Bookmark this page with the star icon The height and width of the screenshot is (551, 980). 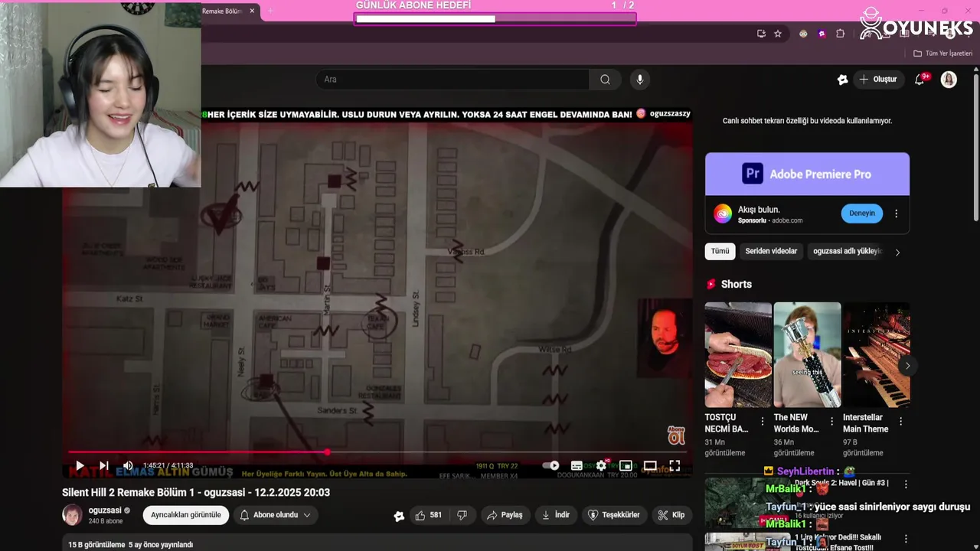pyautogui.click(x=778, y=34)
